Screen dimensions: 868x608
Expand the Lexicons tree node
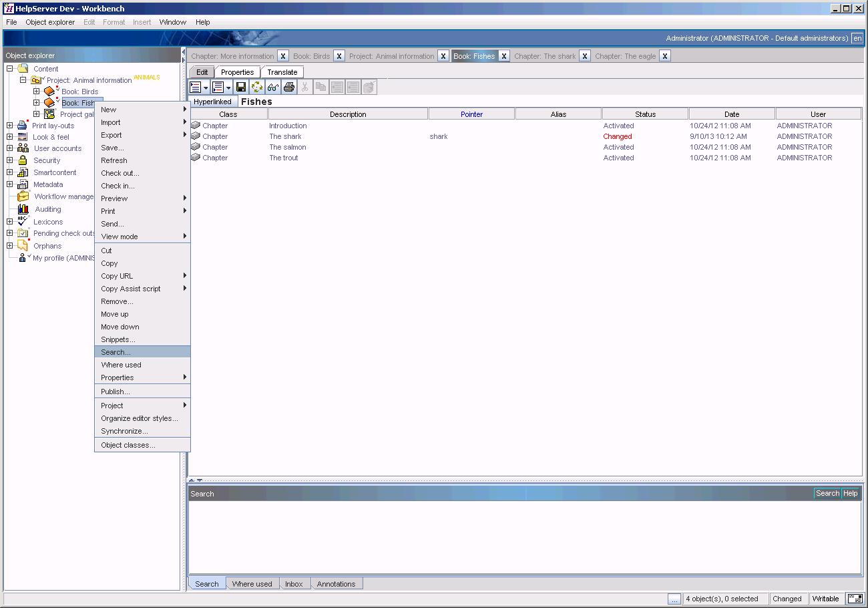[10, 221]
